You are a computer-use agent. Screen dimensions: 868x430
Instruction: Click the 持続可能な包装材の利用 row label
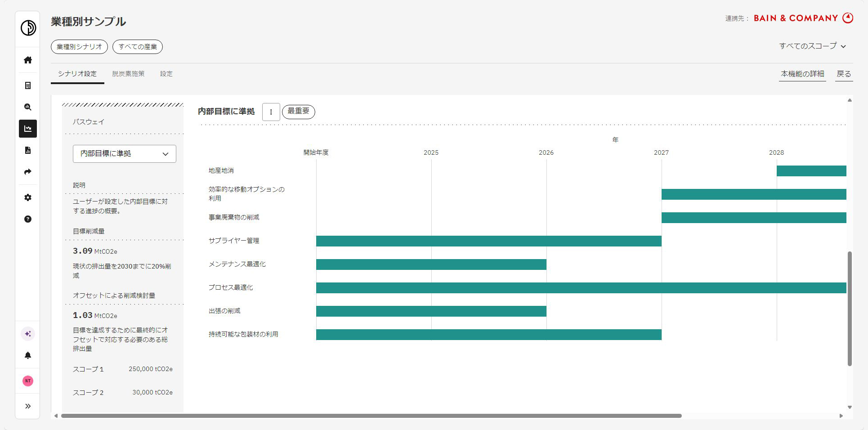243,335
